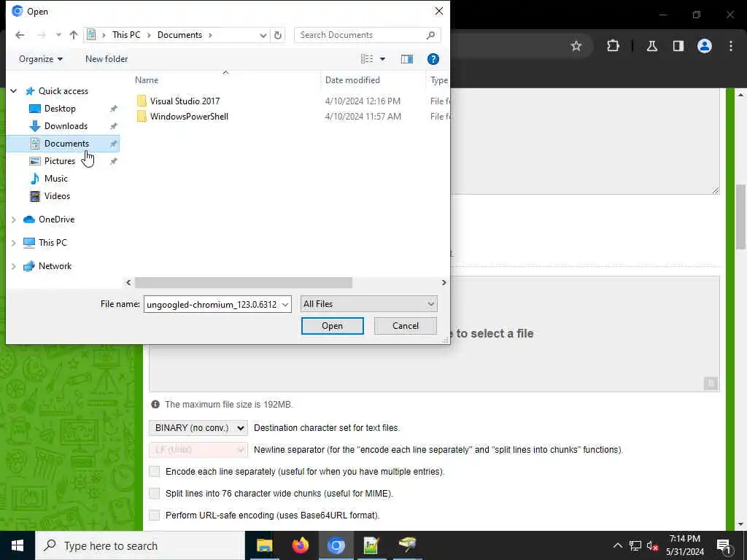This screenshot has height=560, width=747.
Task: Cancel the Open dialog
Action: click(x=406, y=326)
